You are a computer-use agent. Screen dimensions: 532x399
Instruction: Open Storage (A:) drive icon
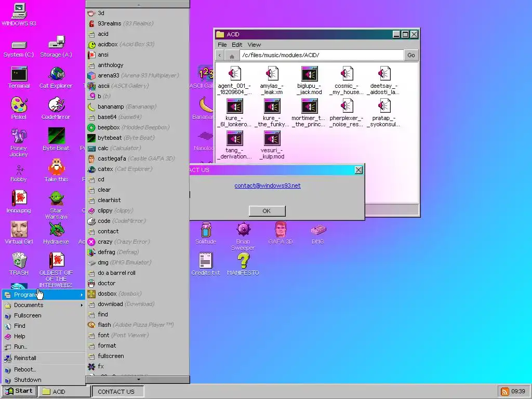pyautogui.click(x=56, y=47)
